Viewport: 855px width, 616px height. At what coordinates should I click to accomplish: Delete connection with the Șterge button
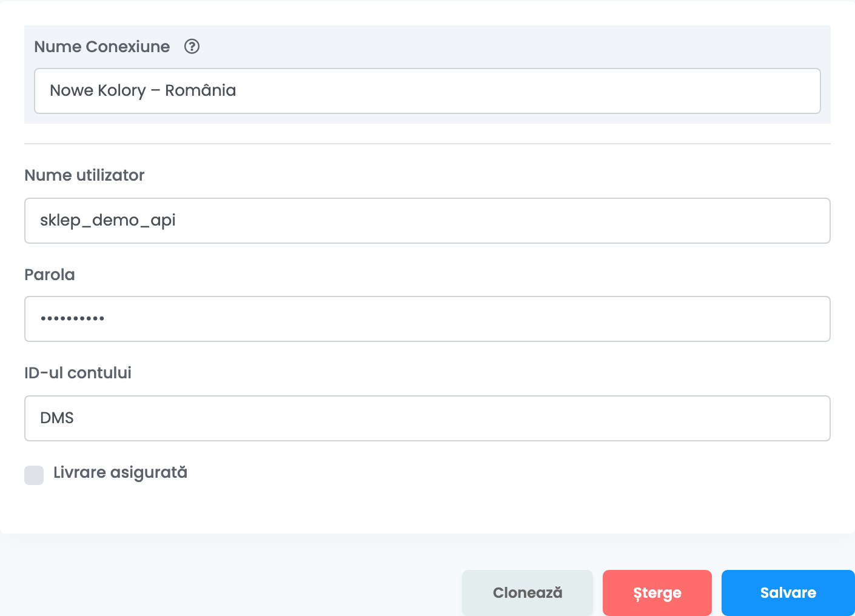657,593
